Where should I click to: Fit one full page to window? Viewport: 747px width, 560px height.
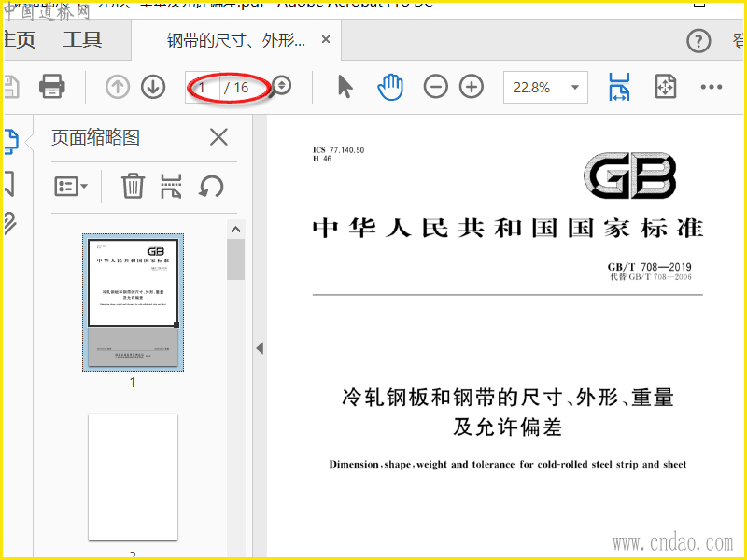(x=665, y=87)
